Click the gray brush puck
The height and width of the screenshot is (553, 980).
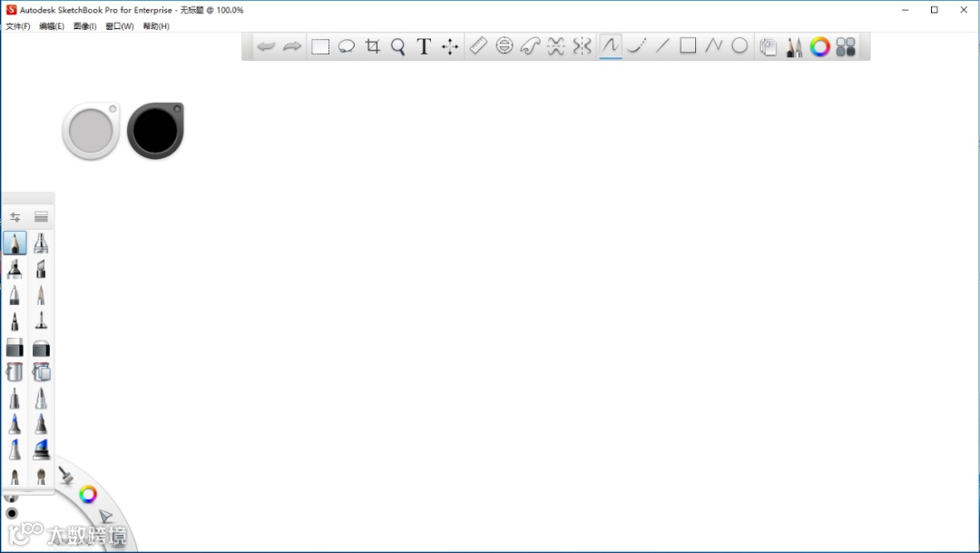[x=91, y=132]
